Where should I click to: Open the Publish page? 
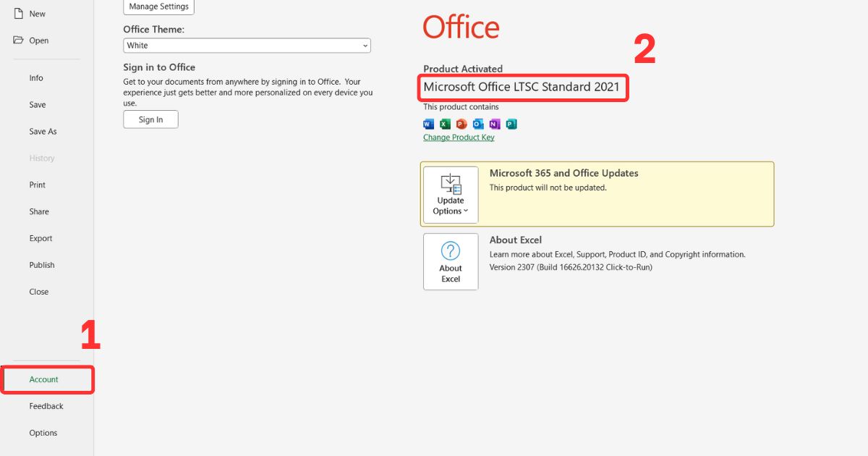pos(42,266)
